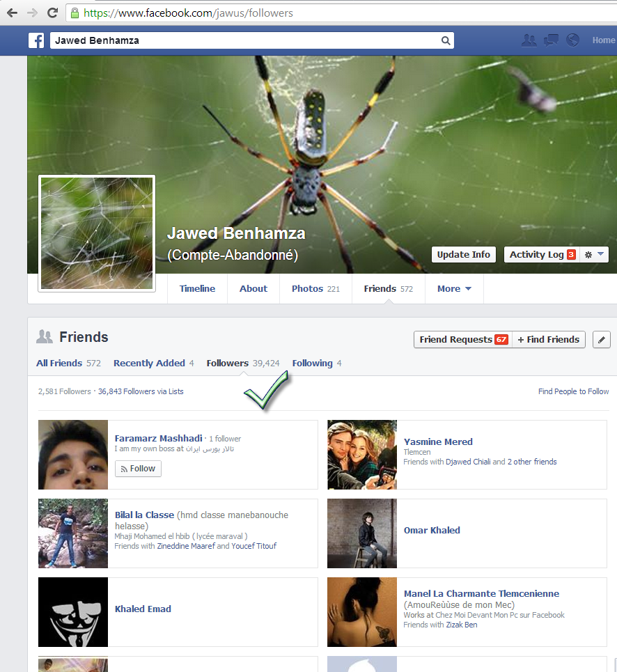Click the Update Info button
The width and height of the screenshot is (617, 672).
(463, 255)
